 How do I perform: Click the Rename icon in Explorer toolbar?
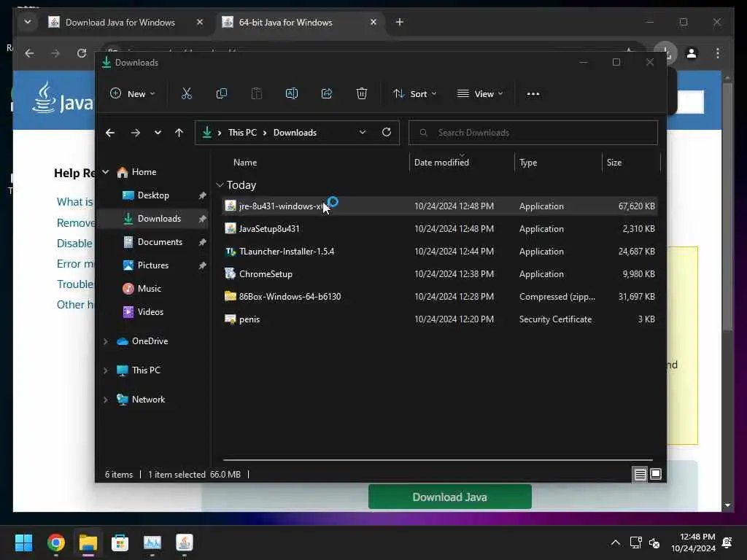tap(292, 94)
